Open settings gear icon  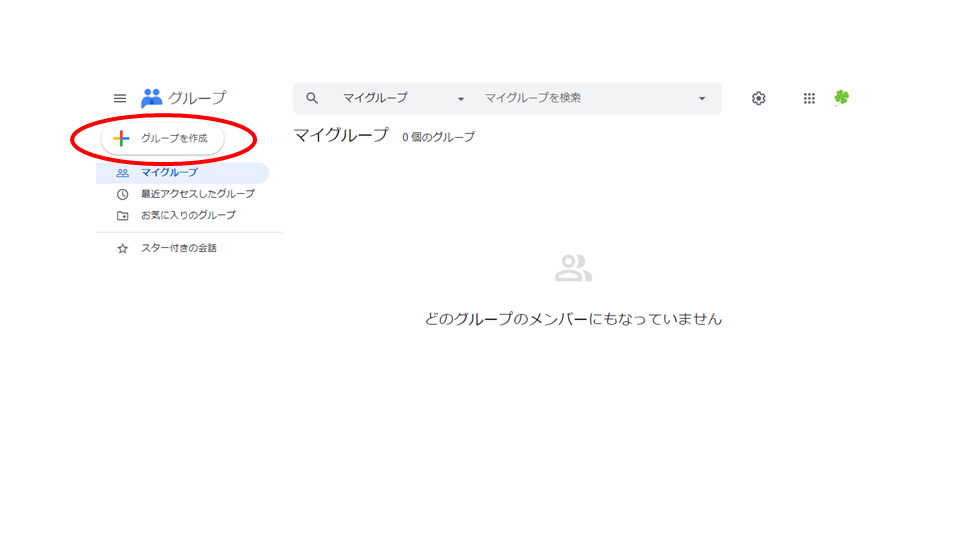click(759, 99)
